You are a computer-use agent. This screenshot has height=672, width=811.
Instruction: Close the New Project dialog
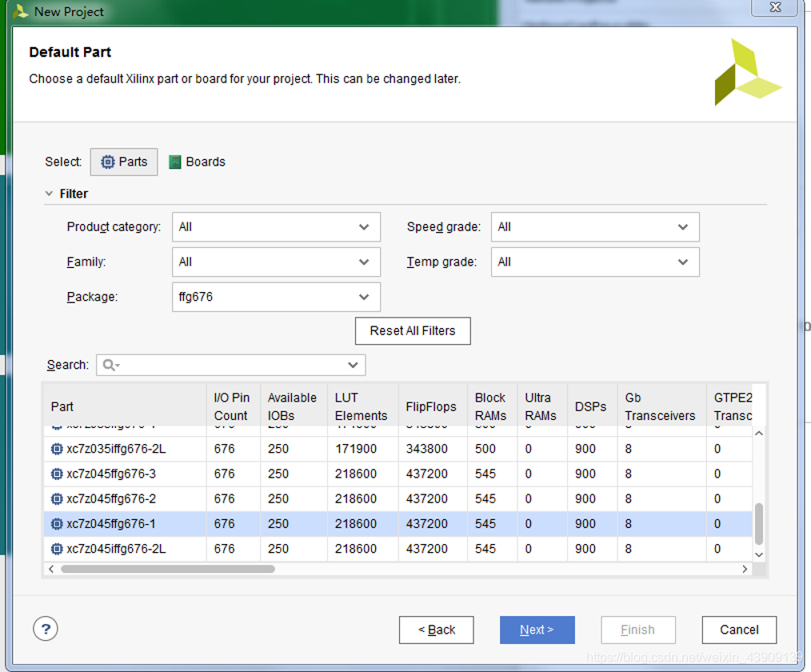coord(775,8)
